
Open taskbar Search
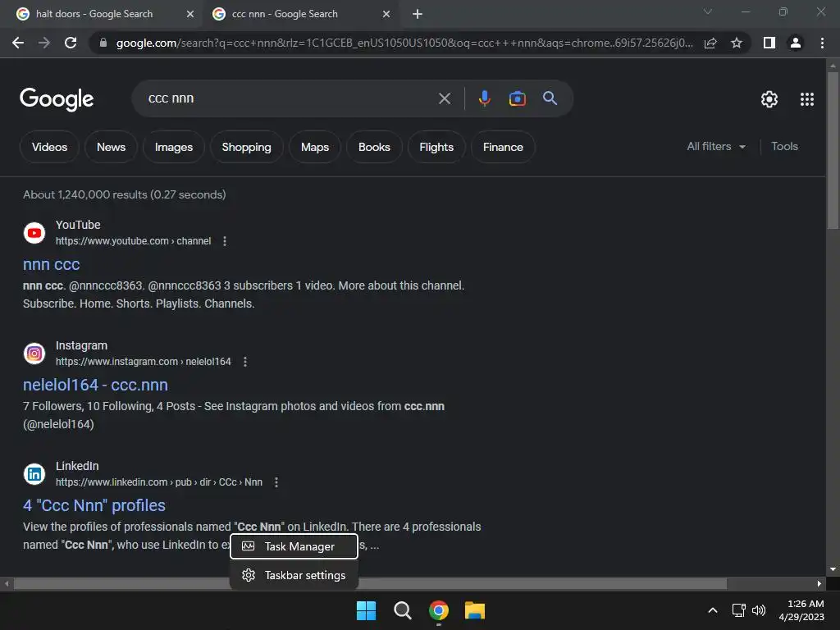(402, 610)
